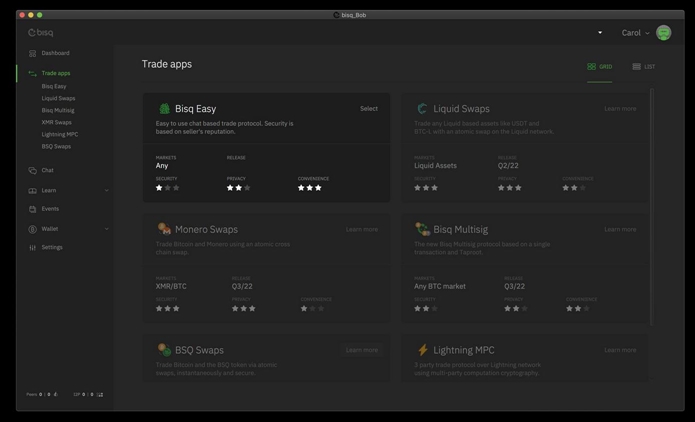Click the Carol username label

[631, 33]
